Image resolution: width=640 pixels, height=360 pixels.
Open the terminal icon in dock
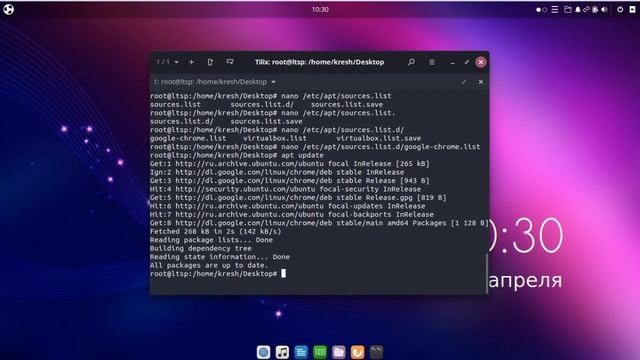(x=376, y=352)
